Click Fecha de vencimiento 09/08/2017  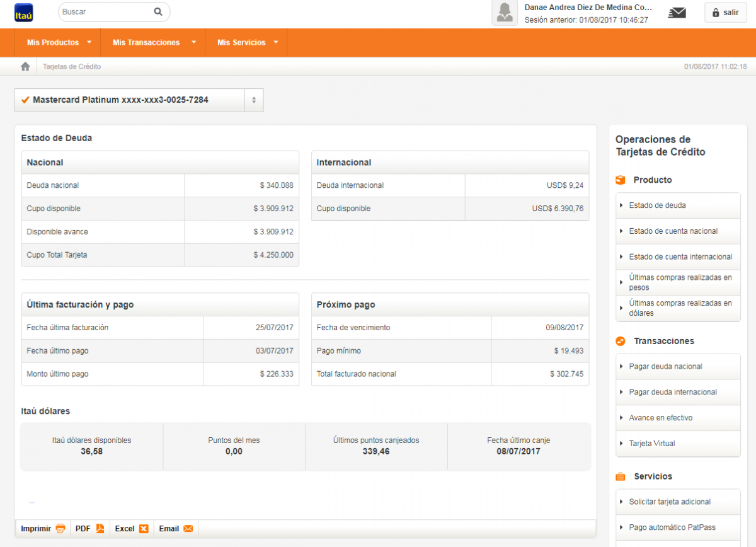(564, 328)
